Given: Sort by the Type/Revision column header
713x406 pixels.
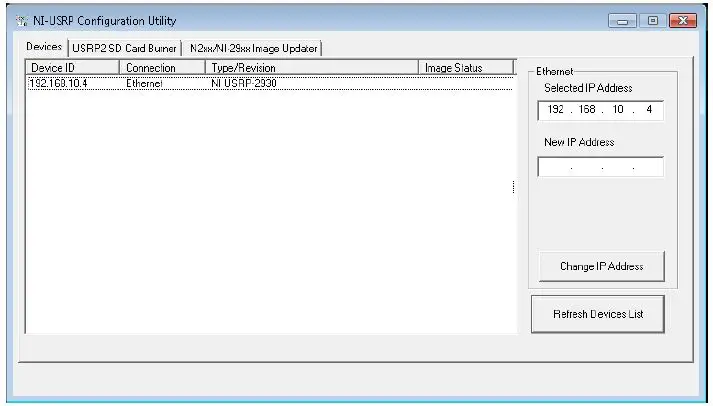Looking at the screenshot, I should click(x=311, y=68).
